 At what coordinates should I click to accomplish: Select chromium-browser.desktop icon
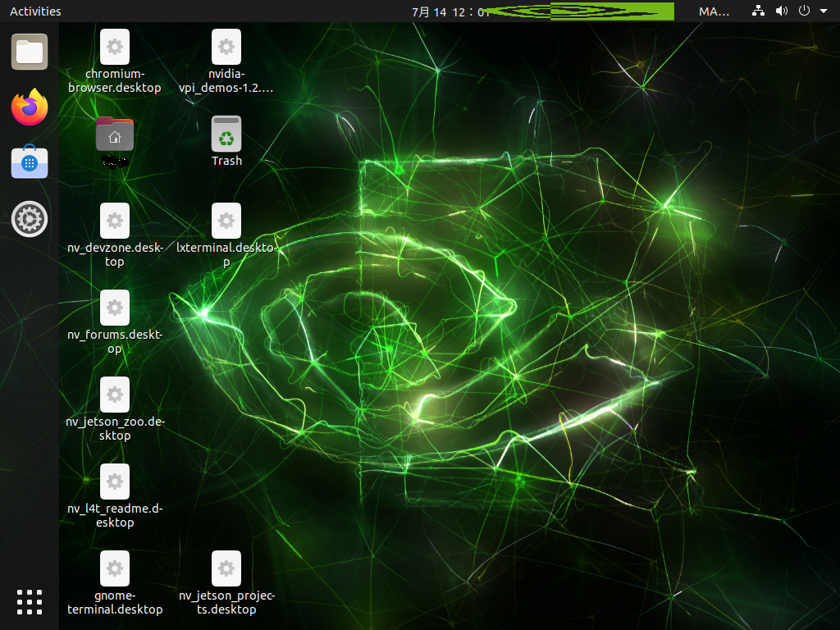click(115, 47)
